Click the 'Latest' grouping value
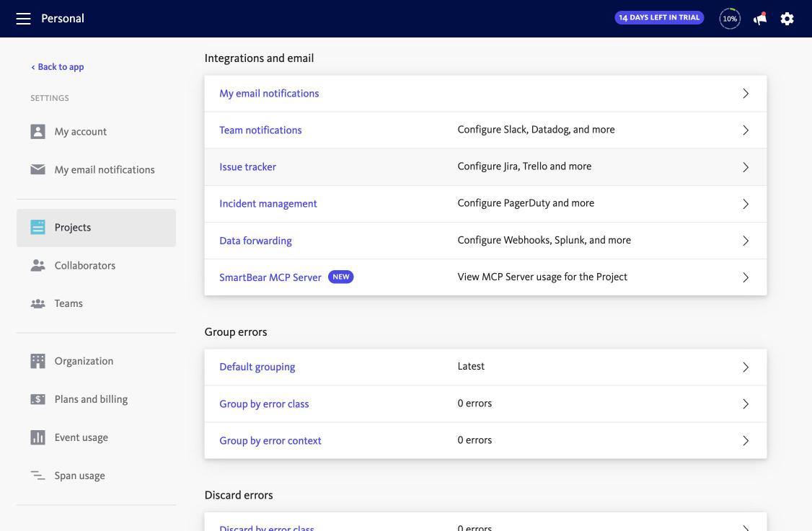This screenshot has height=531, width=812. 471,367
